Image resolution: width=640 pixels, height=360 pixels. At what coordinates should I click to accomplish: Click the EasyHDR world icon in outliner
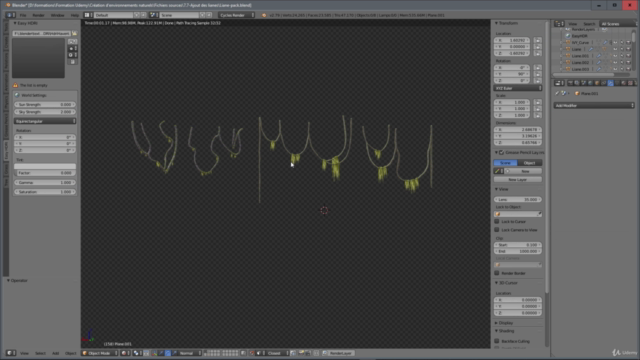click(x=568, y=36)
